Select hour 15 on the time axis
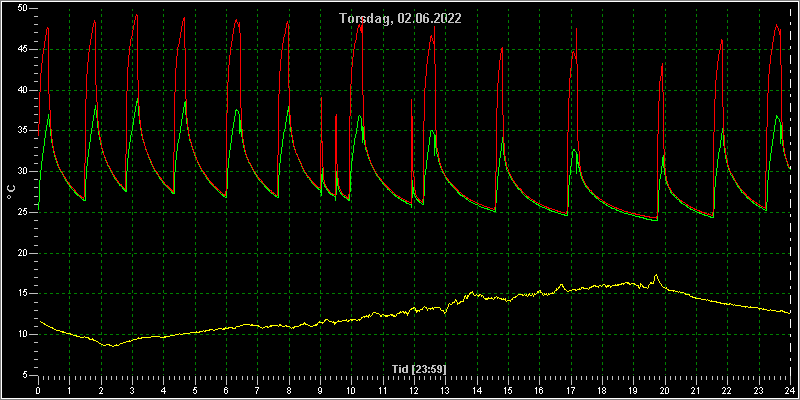The width and height of the screenshot is (800, 400). point(508,391)
